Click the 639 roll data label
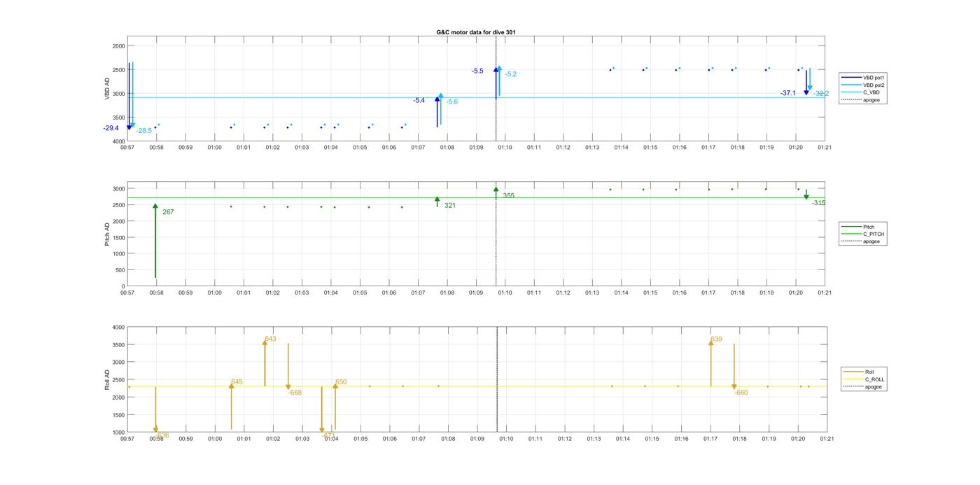 [x=716, y=339]
